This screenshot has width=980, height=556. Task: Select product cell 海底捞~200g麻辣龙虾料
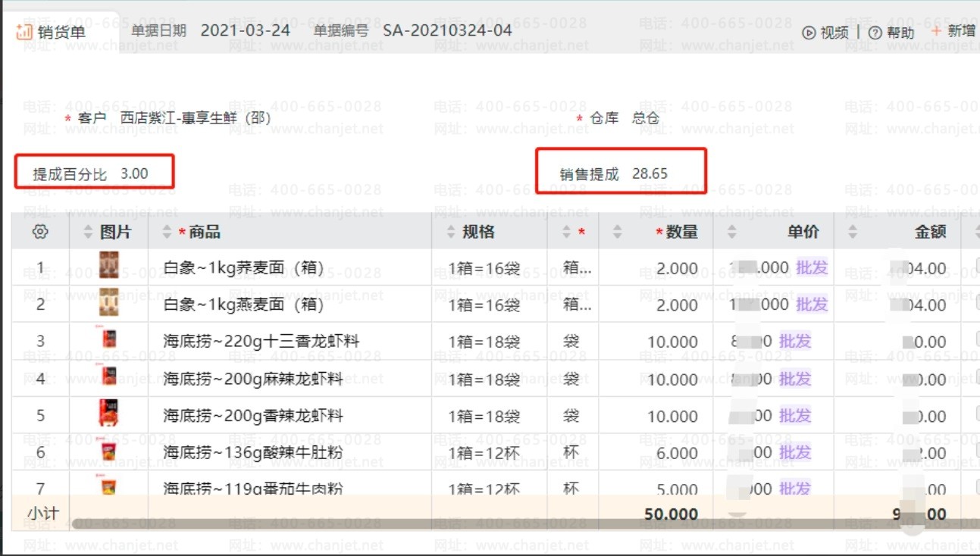tap(253, 379)
